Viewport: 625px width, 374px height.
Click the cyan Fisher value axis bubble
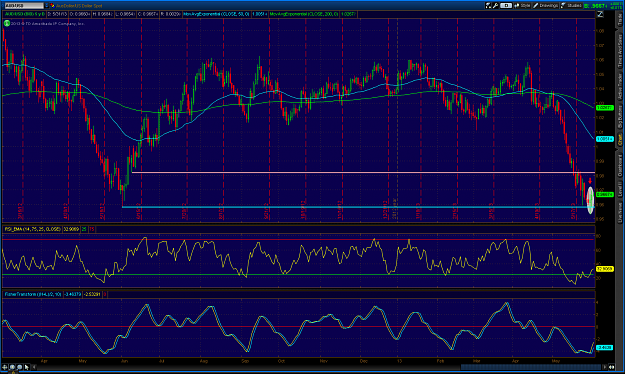pos(604,348)
